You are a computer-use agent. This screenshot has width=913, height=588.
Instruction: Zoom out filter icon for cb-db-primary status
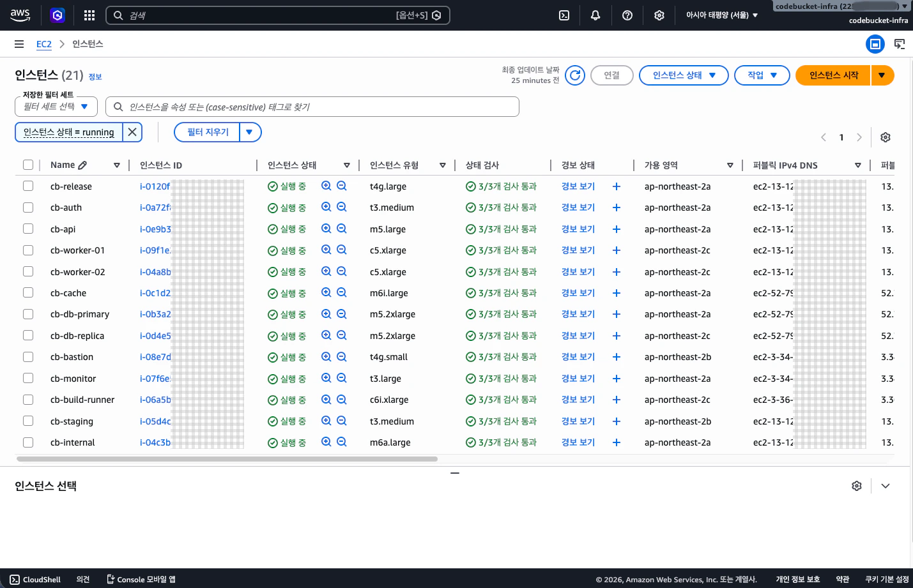[342, 314]
